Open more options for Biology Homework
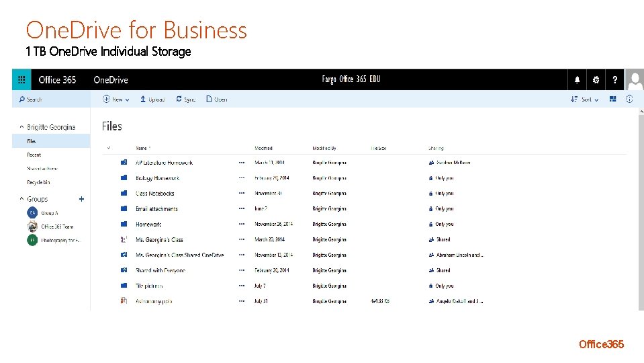Image resolution: width=644 pixels, height=363 pixels. coord(242,178)
